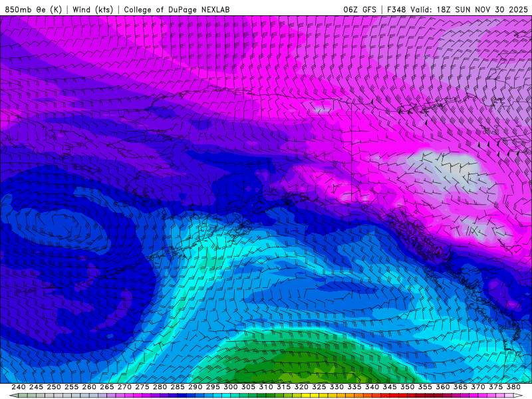Select legend value 265
Viewport: 532px width, 399px height.
[106, 387]
